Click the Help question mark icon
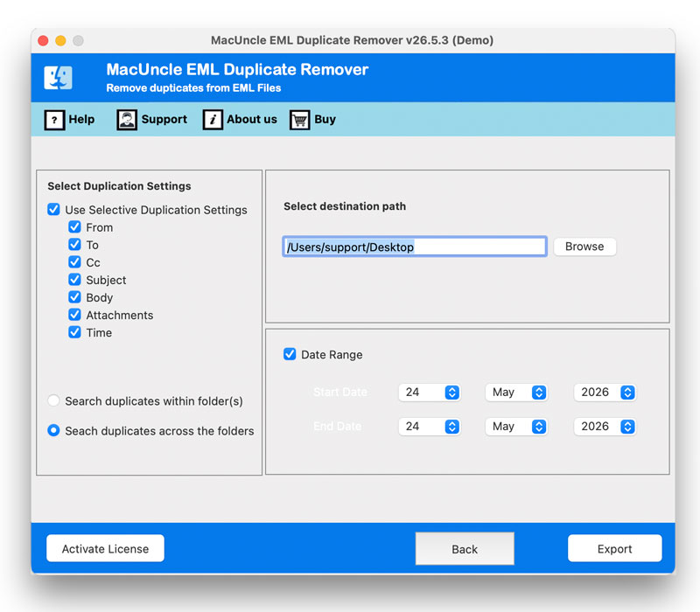The height and width of the screenshot is (612, 700). (x=54, y=120)
